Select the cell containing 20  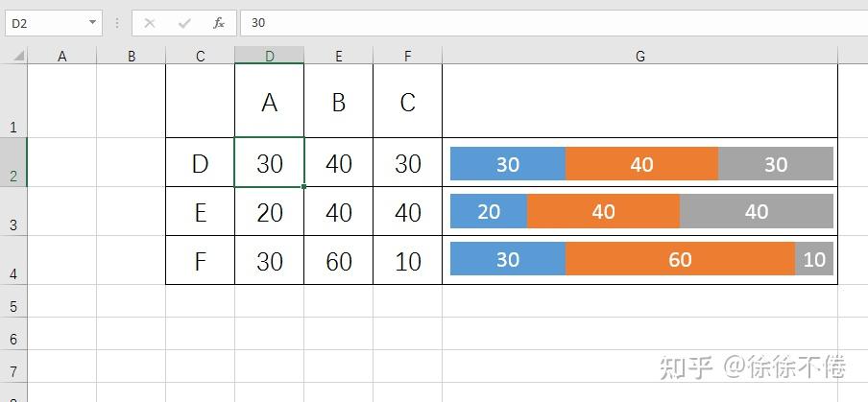pyautogui.click(x=269, y=212)
